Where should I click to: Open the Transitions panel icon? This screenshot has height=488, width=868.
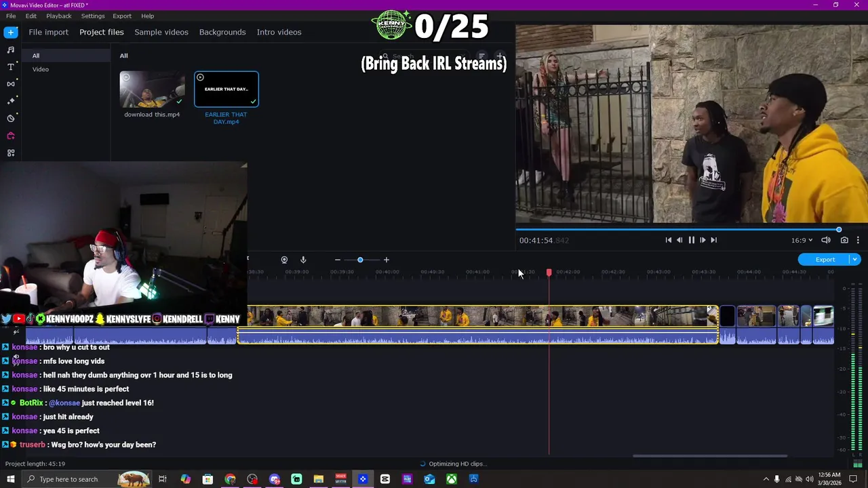10,84
